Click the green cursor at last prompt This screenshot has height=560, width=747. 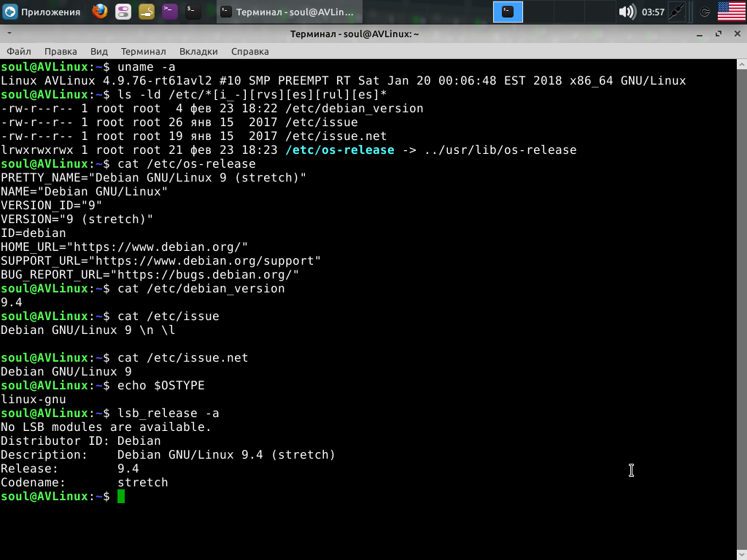pyautogui.click(x=121, y=496)
